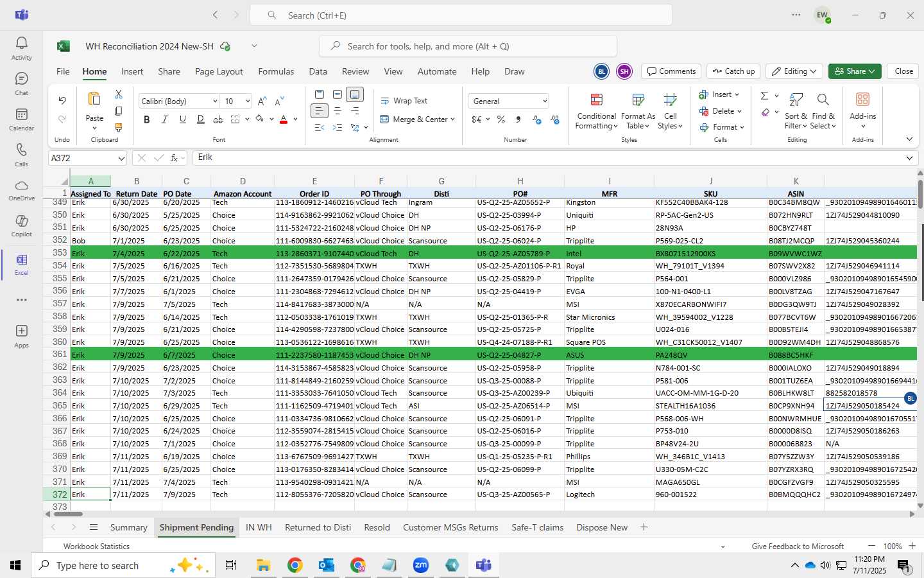Screen dimensions: 924x578
Task: Toggle Align Right alignment
Action: click(355, 111)
